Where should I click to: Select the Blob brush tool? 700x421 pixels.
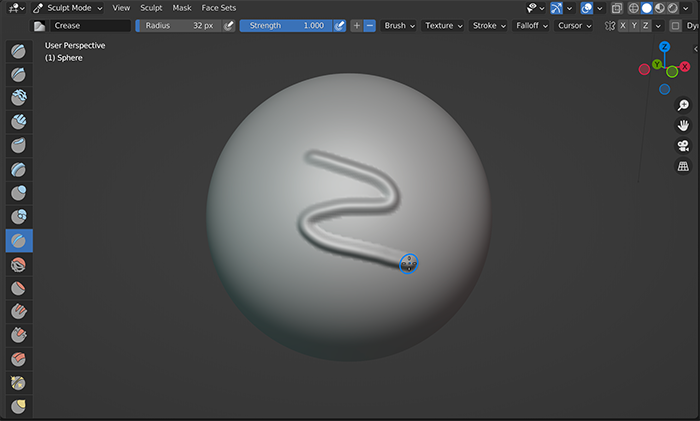click(x=19, y=217)
